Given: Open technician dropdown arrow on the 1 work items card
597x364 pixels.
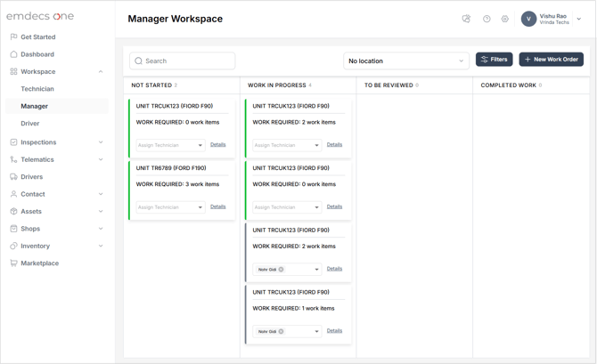Looking at the screenshot, I should click(316, 332).
